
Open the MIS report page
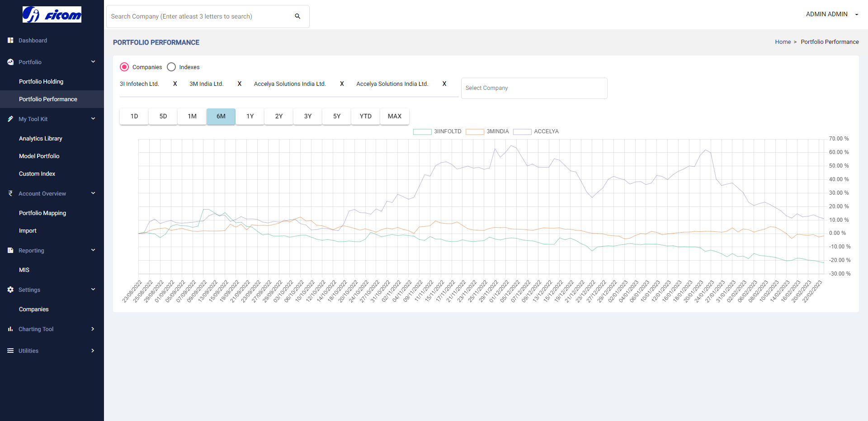(24, 270)
